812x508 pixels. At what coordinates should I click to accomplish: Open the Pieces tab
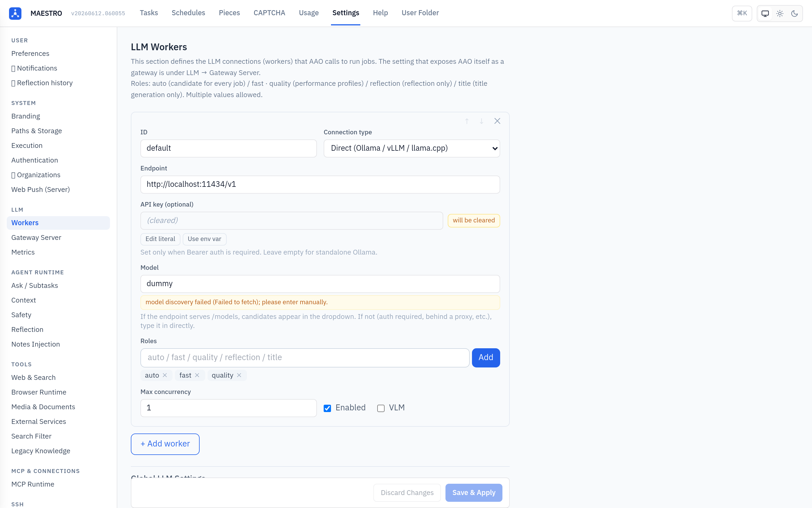(229, 13)
